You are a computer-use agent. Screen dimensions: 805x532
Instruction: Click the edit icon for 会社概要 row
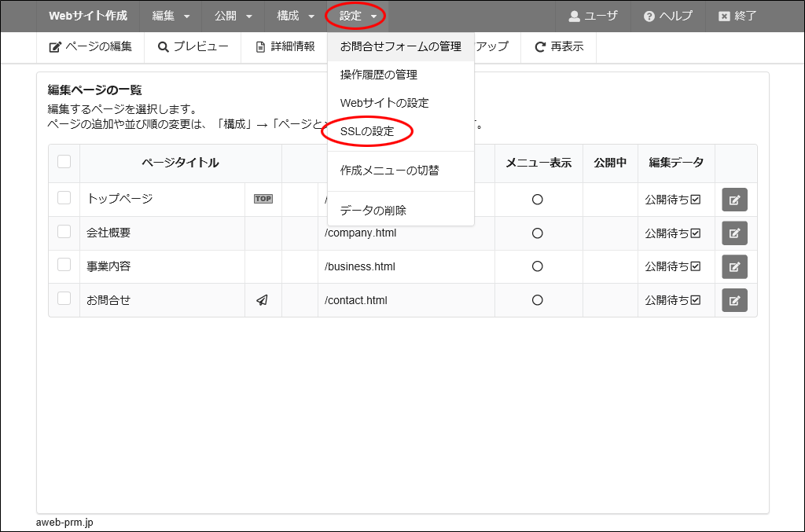coord(734,233)
